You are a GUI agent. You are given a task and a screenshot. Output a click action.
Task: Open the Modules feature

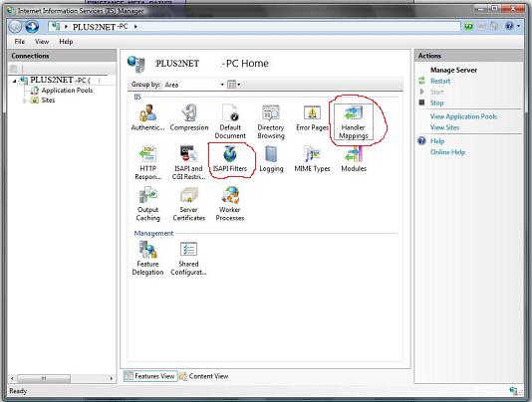click(354, 158)
